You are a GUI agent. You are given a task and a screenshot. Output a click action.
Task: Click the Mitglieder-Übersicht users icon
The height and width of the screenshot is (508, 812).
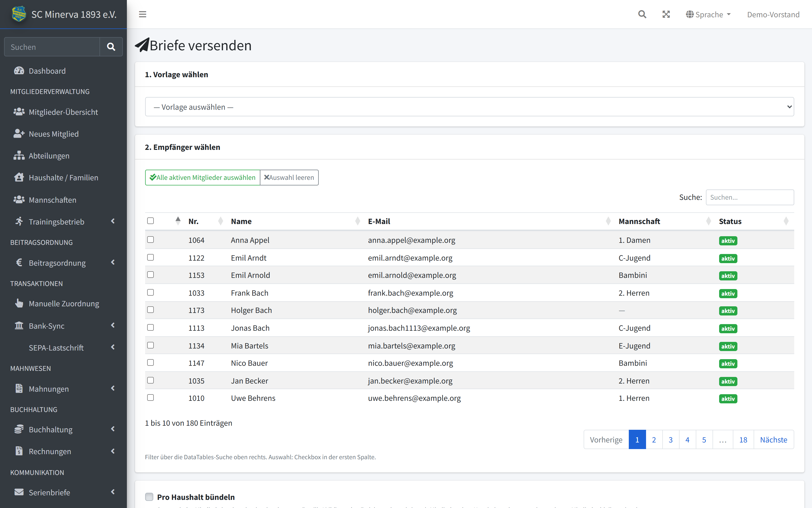19,112
